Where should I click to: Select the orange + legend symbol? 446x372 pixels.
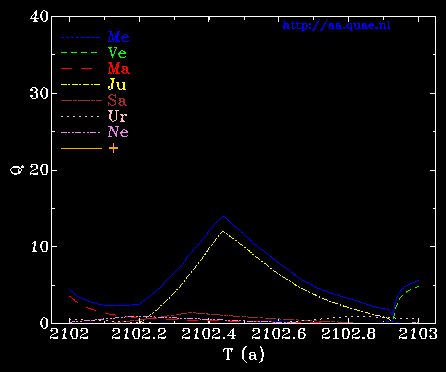(113, 148)
